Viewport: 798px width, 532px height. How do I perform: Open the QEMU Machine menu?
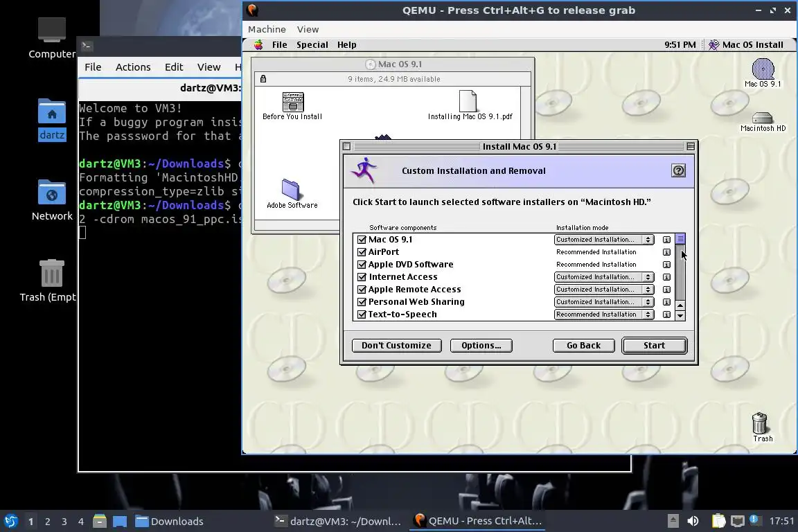267,30
